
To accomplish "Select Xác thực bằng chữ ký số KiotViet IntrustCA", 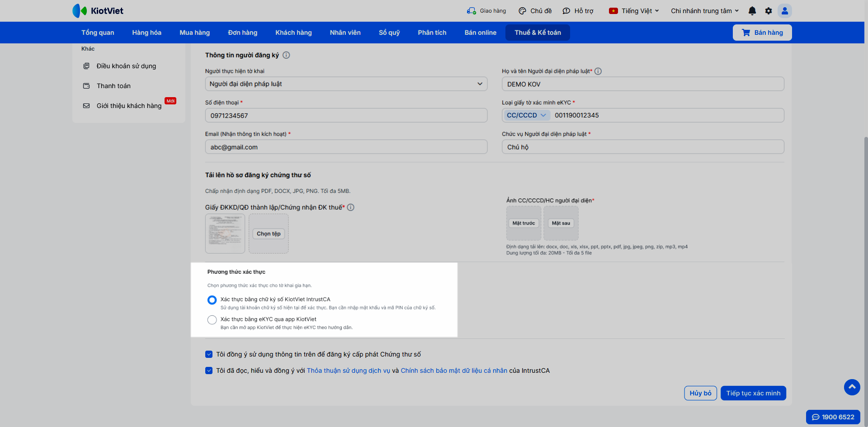I will (212, 300).
